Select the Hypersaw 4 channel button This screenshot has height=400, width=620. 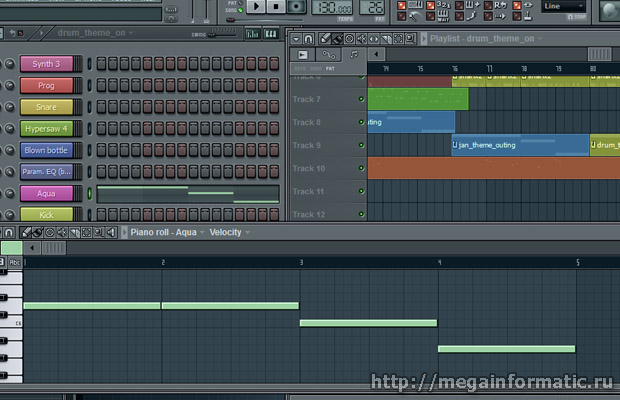click(x=47, y=128)
